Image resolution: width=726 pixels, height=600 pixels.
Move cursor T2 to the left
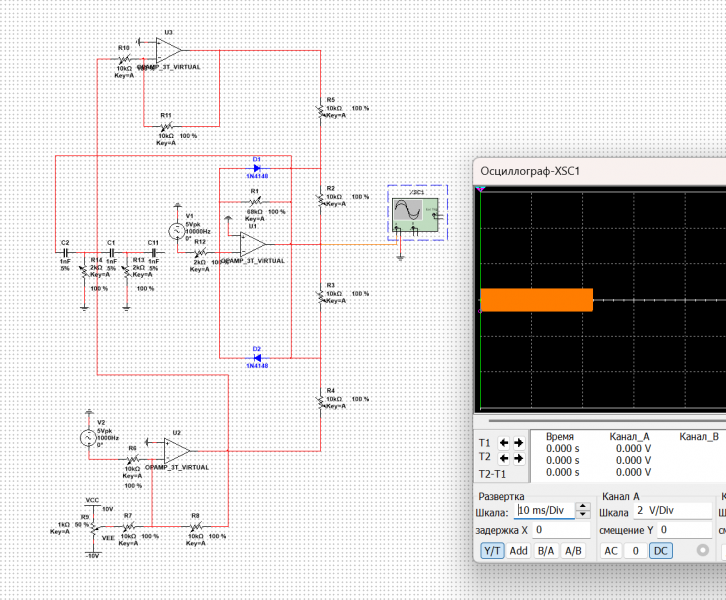coord(504,458)
